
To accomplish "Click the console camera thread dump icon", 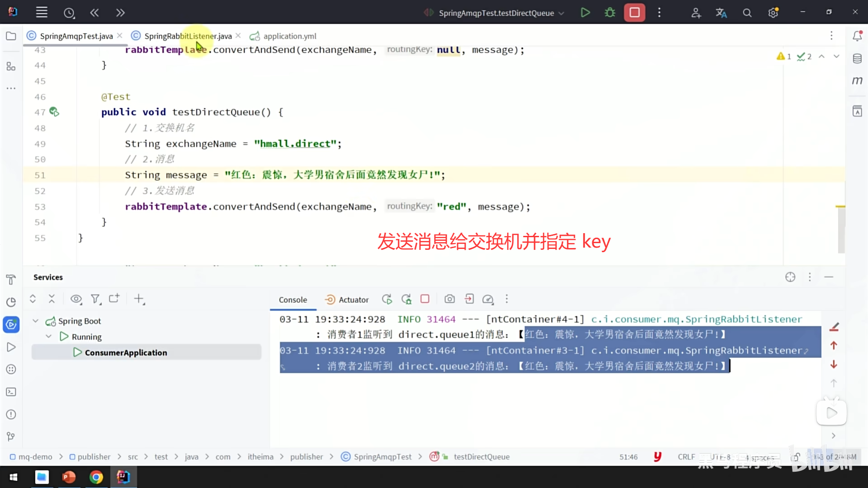I will (449, 299).
